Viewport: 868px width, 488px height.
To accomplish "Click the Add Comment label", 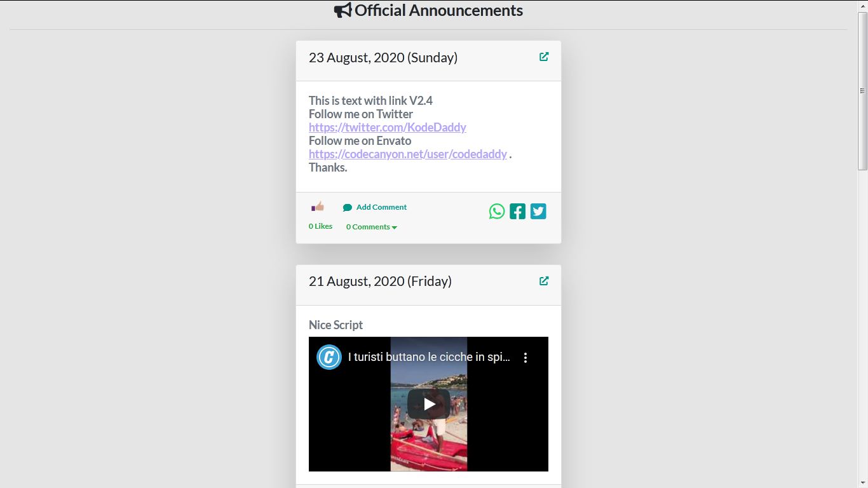I will point(381,207).
